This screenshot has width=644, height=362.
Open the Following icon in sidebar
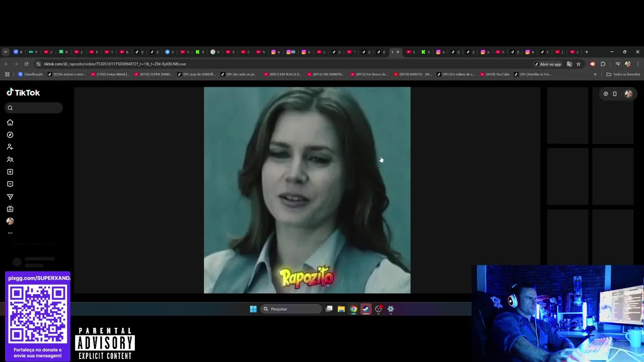tap(10, 147)
